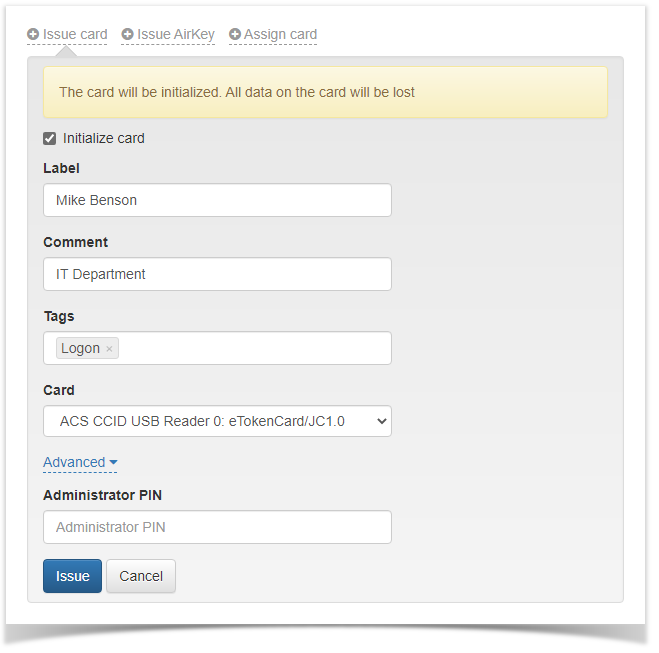This screenshot has width=659, height=653.
Task: Open the Card reader dropdown
Action: click(217, 421)
